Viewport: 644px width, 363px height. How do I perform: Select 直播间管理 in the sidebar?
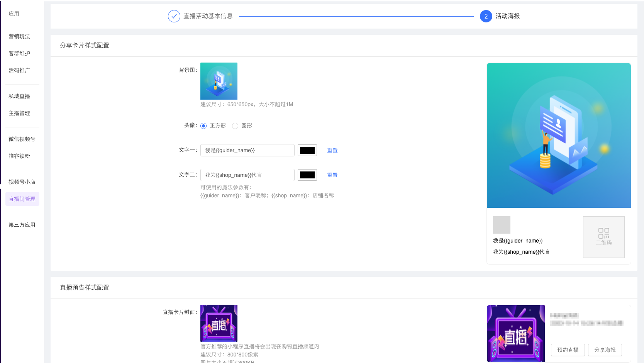22,199
